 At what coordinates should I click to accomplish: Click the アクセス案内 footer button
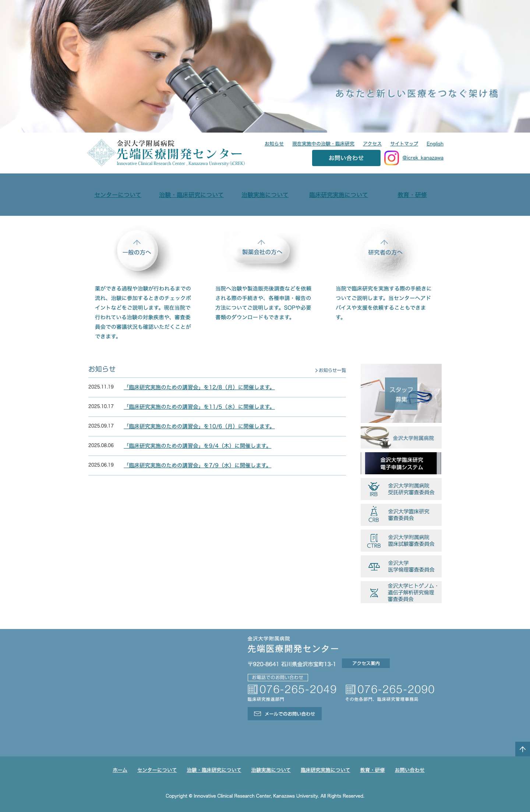tap(366, 663)
